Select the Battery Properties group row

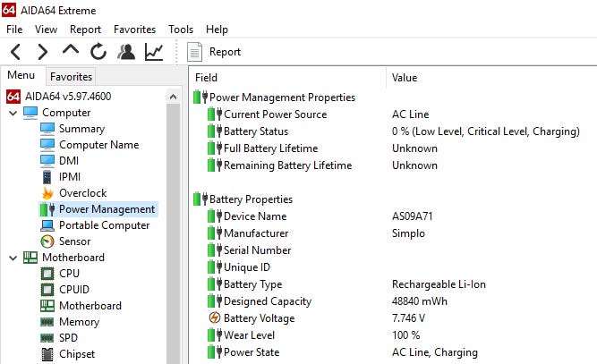[243, 199]
